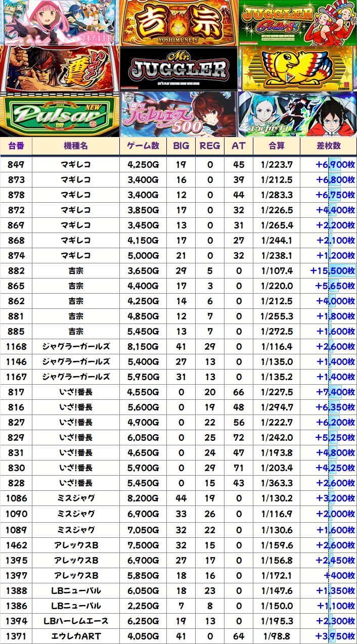Select the 1/363.3 cell in row 828
The image size is (357, 644).
[x=277, y=483]
